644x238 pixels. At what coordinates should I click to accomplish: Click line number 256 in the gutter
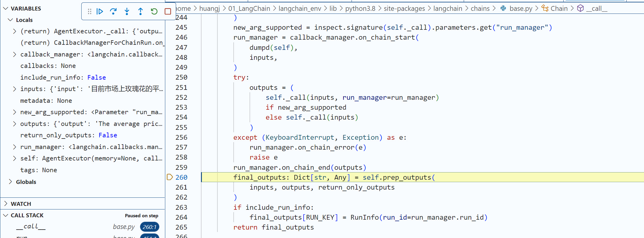[181, 137]
